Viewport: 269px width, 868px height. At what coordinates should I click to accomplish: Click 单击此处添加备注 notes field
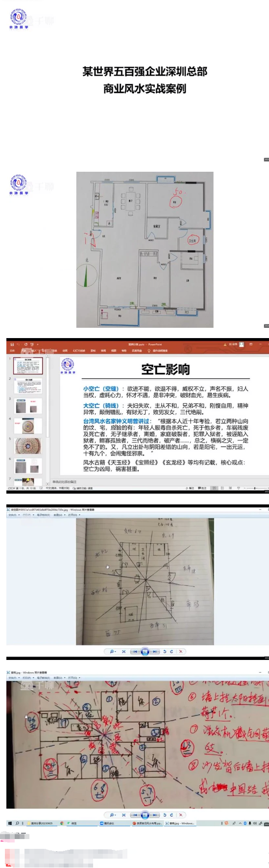pos(65,482)
